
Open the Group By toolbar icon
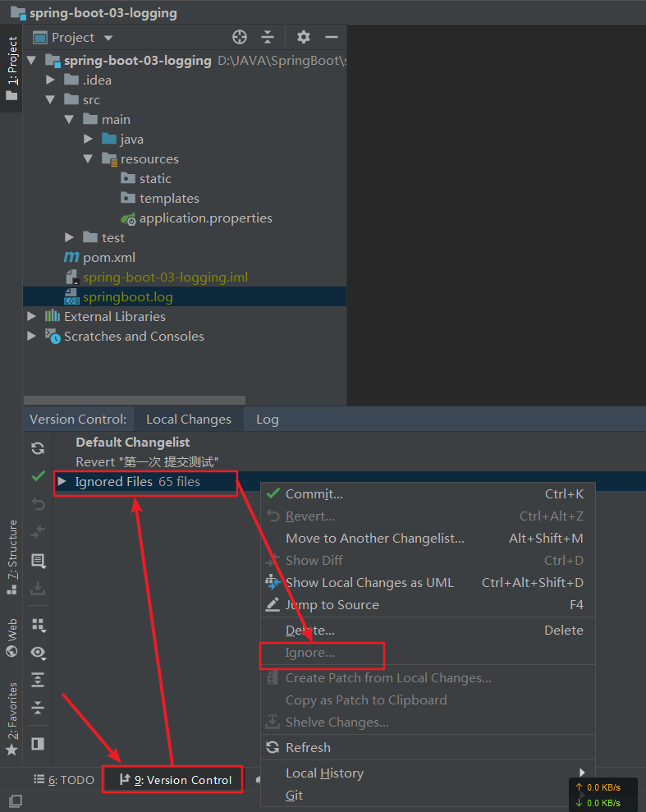[39, 626]
